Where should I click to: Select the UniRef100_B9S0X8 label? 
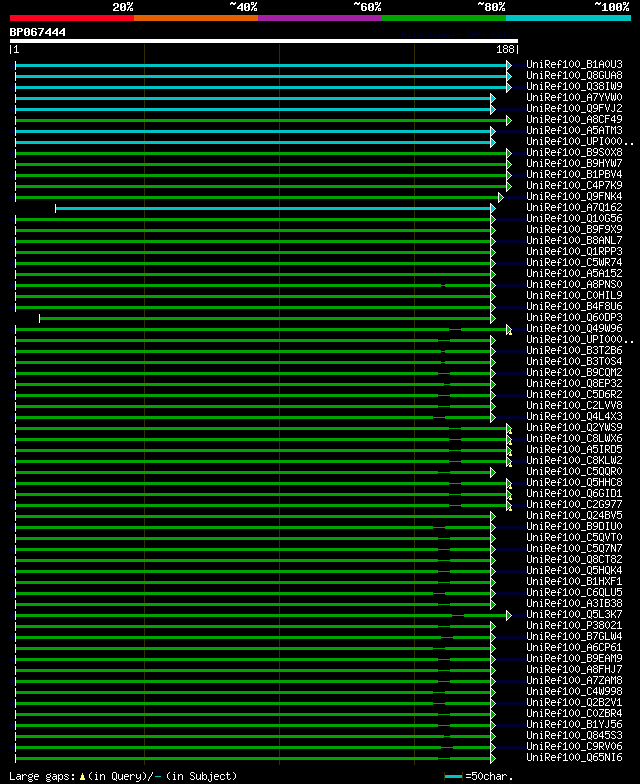(574, 152)
